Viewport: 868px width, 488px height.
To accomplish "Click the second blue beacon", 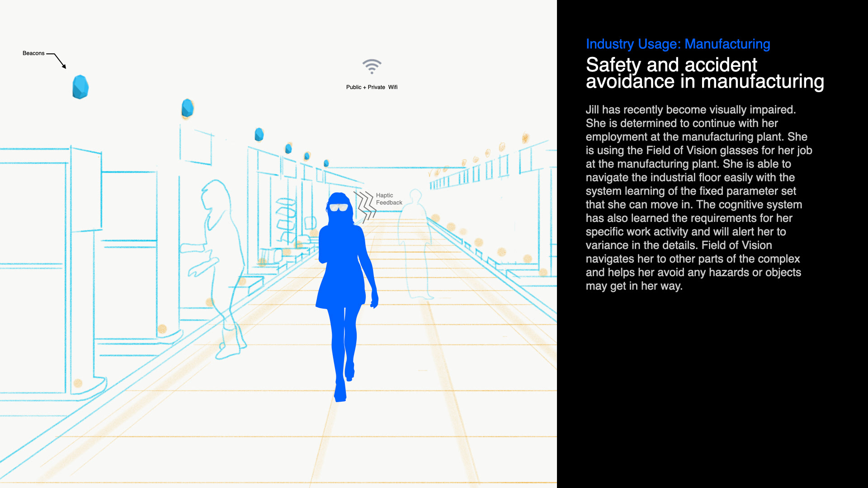I will pos(187,108).
